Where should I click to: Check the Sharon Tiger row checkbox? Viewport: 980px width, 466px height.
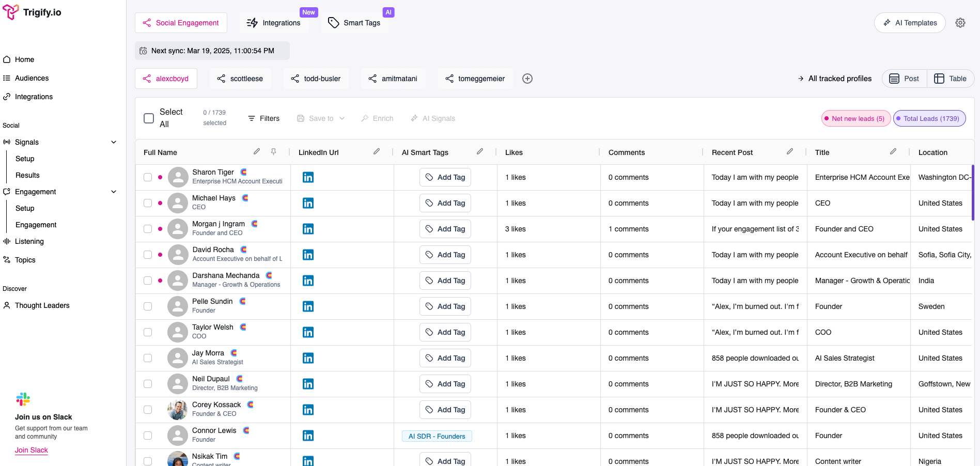click(148, 177)
